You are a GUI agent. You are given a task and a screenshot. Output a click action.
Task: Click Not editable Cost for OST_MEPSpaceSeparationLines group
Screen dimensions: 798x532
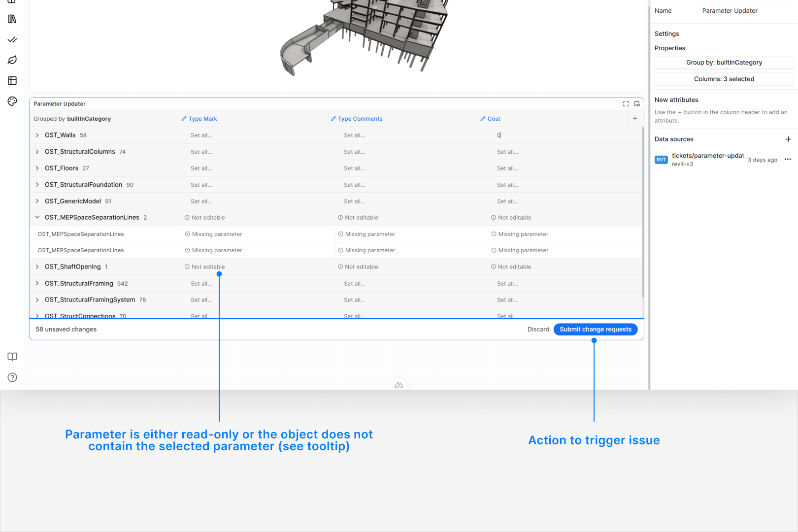click(x=511, y=218)
